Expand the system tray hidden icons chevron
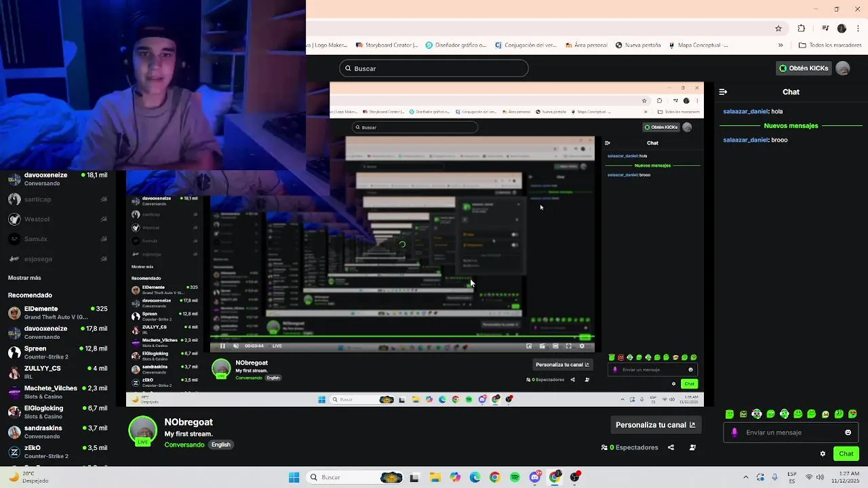 click(746, 477)
